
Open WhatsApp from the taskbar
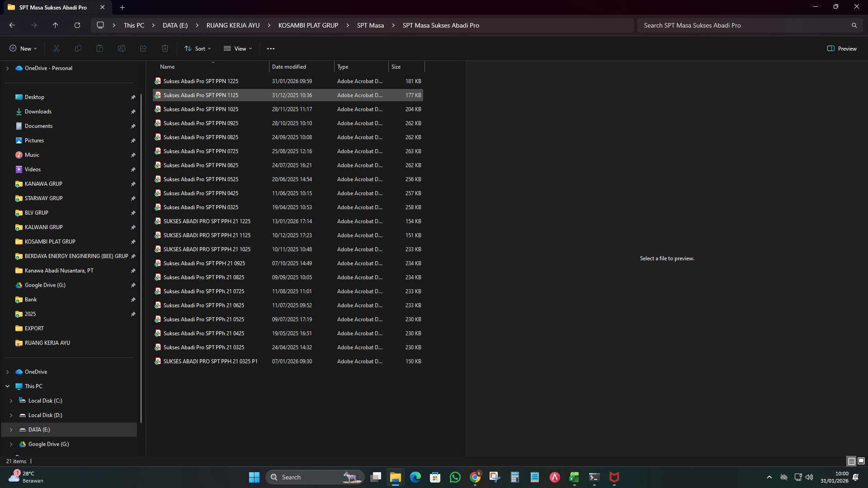(455, 477)
